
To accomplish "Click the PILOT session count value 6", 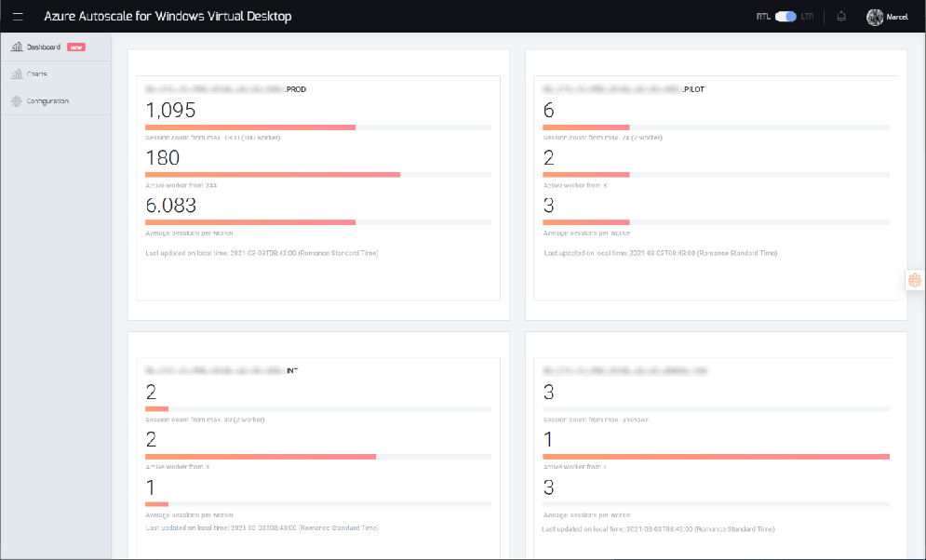I will point(549,111).
